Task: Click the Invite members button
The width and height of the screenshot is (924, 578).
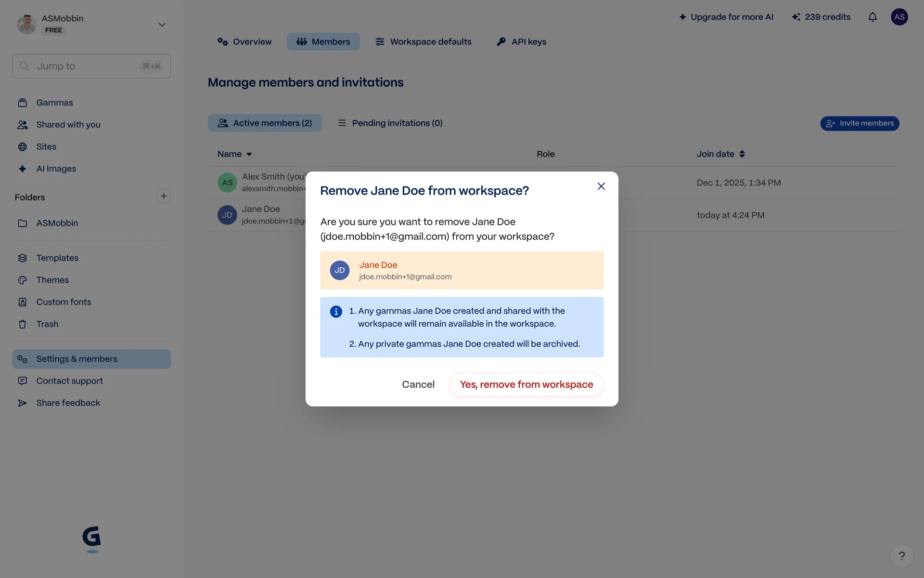Action: [x=860, y=123]
